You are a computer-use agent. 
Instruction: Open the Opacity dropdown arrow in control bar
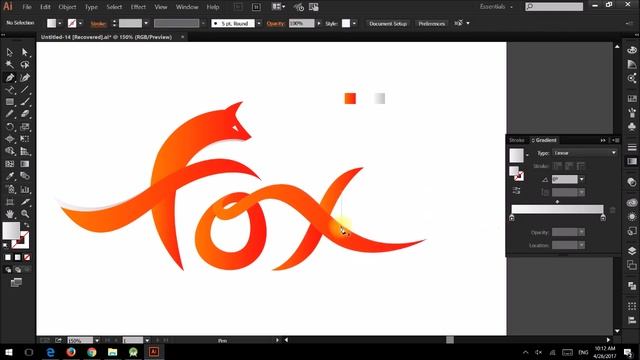[x=319, y=23]
